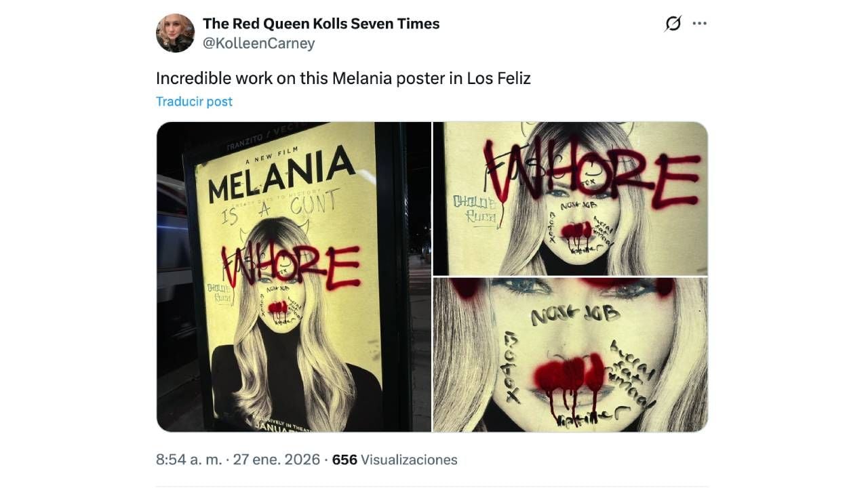Click the date "27 ene. 2026"

coord(276,460)
